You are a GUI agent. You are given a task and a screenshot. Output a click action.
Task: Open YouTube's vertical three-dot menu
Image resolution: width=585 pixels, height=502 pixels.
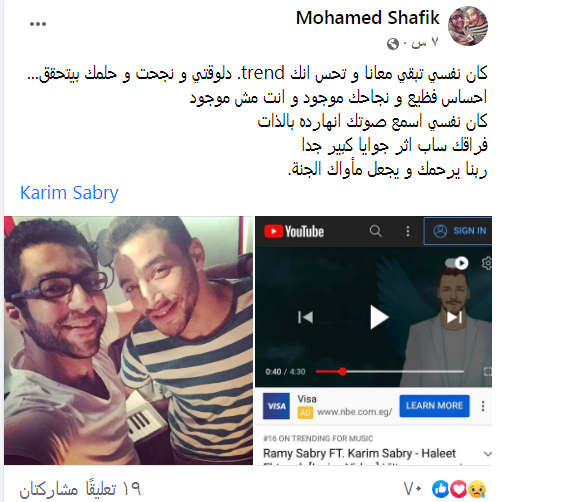click(408, 231)
